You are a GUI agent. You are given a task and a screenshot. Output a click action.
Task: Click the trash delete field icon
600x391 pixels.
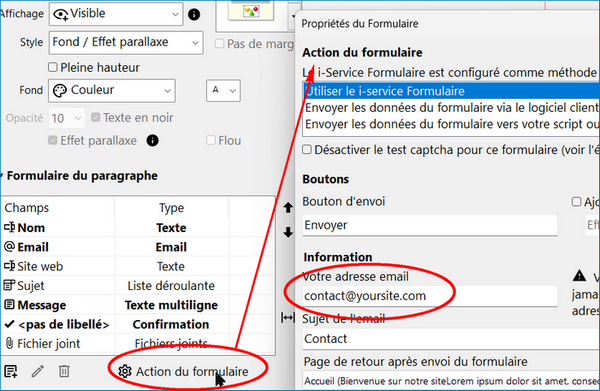[64, 371]
